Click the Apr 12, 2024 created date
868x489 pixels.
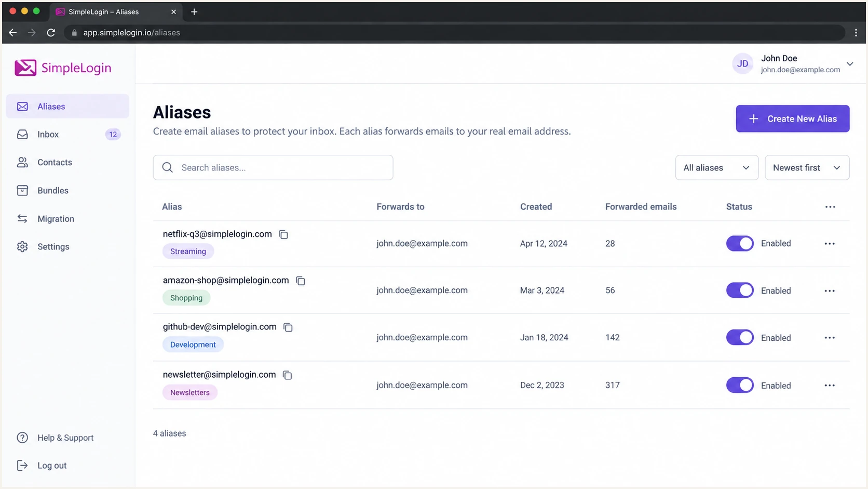(x=544, y=244)
